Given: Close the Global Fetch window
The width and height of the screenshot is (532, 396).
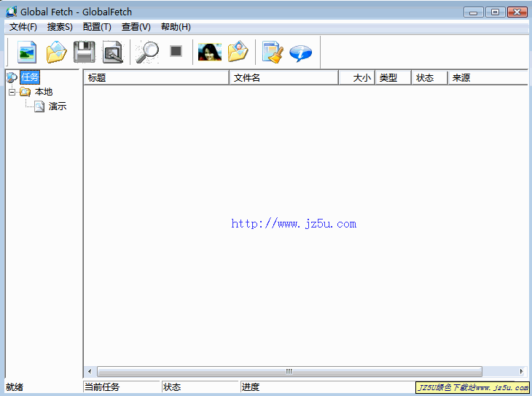Looking at the screenshot, I should pos(517,12).
